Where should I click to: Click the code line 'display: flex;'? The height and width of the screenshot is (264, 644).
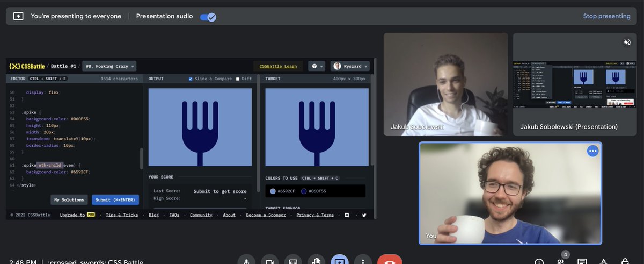pyautogui.click(x=44, y=92)
